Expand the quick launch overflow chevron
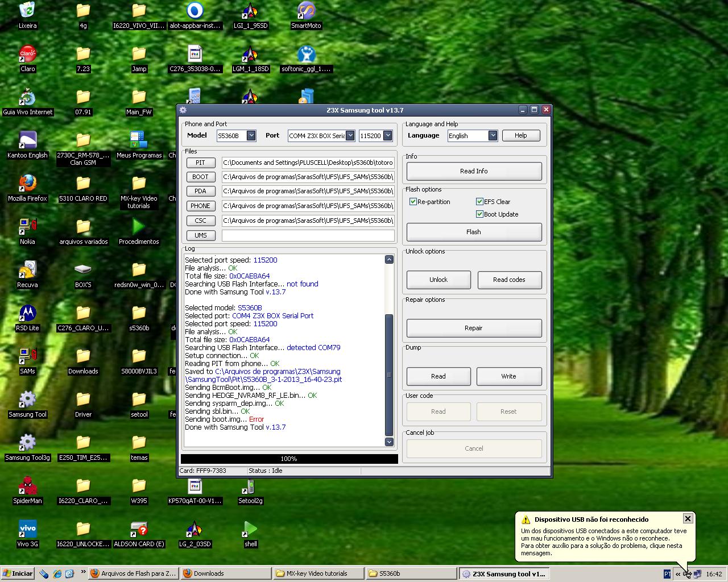 coord(84,572)
